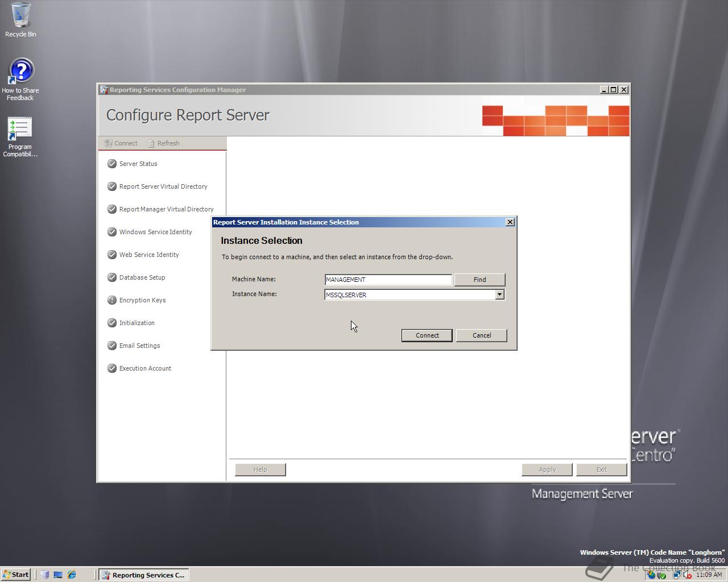
Task: Click the Connect button in dialog
Action: coord(427,335)
